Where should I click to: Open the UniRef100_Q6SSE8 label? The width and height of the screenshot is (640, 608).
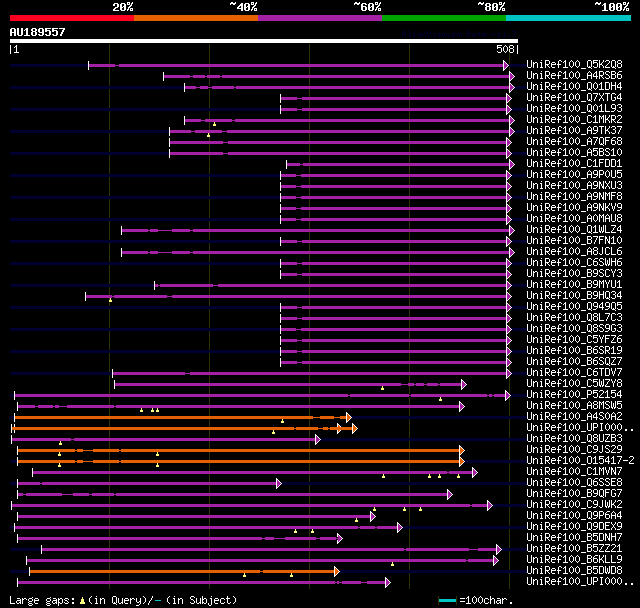pos(574,483)
